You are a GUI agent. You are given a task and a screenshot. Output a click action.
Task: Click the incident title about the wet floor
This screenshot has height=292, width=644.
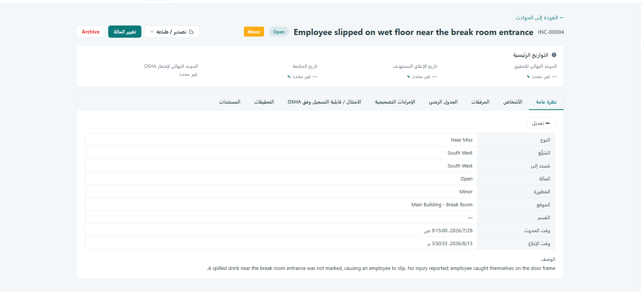pos(413,32)
